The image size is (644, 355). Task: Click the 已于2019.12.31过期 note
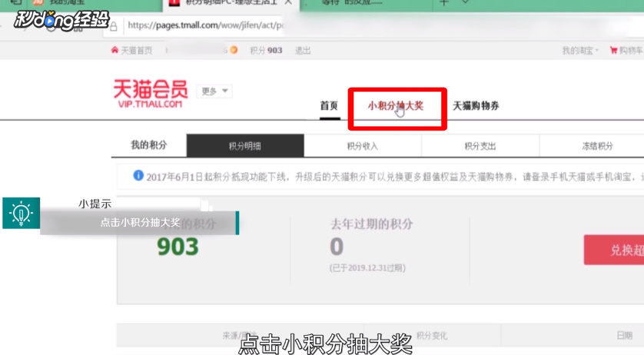point(367,268)
